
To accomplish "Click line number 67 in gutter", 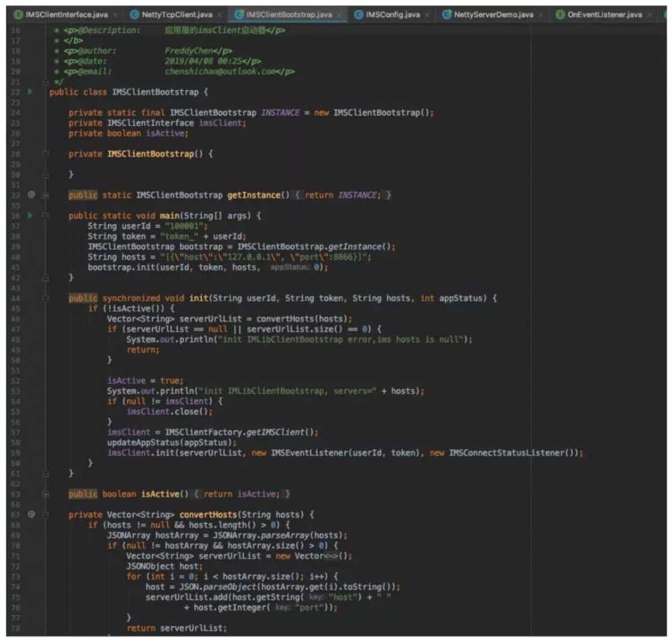I will (15, 514).
